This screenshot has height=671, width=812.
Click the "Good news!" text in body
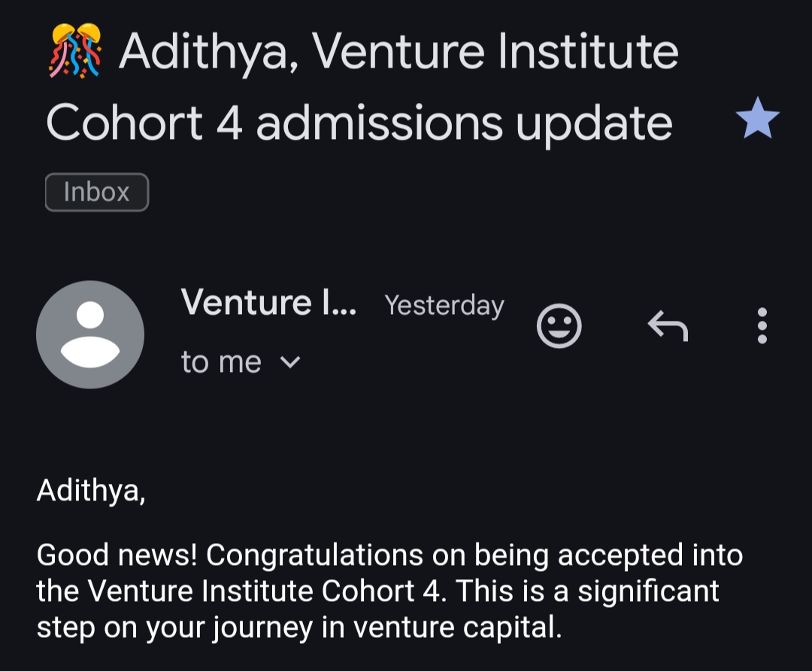click(x=117, y=555)
